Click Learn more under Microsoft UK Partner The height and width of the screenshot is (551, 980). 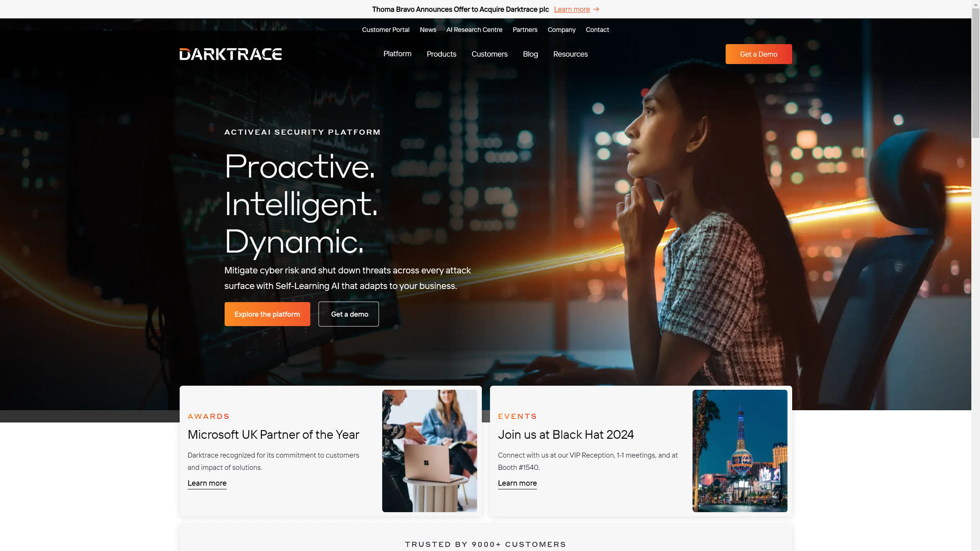pos(207,483)
